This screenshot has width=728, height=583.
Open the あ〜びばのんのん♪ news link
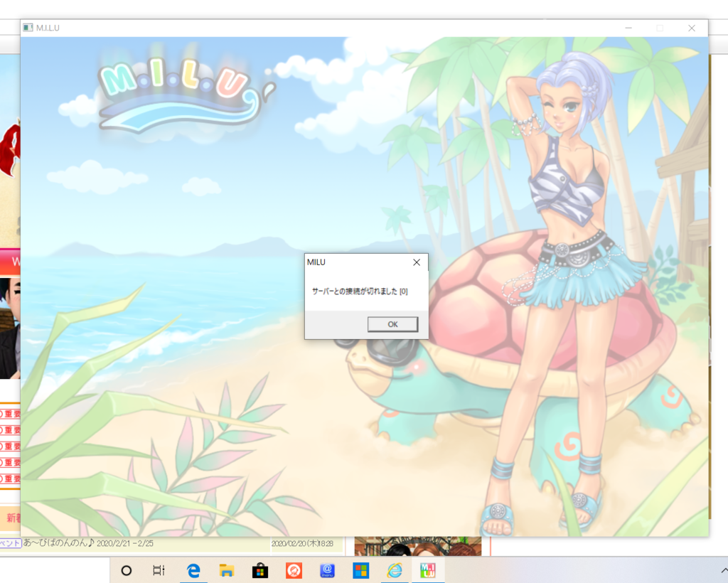[x=59, y=543]
